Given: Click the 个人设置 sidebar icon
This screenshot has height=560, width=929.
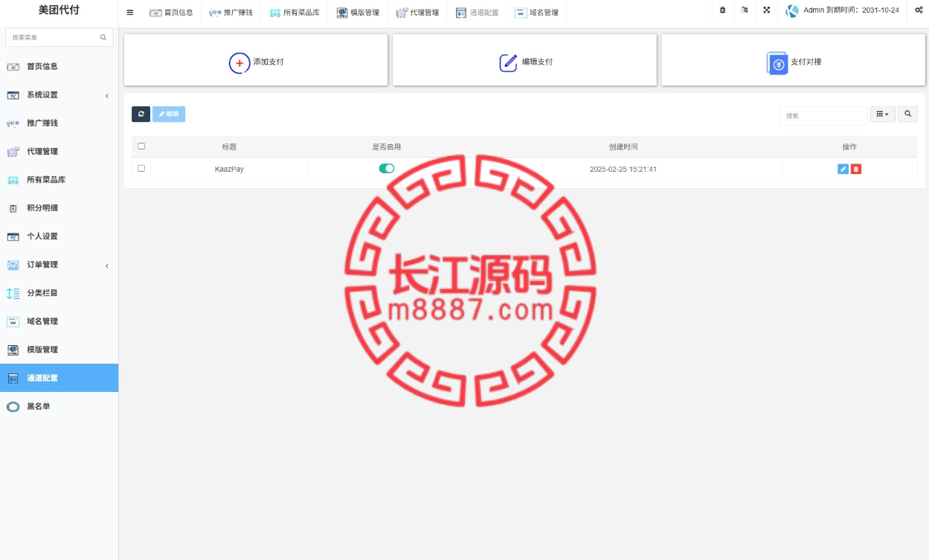Looking at the screenshot, I should pos(13,236).
